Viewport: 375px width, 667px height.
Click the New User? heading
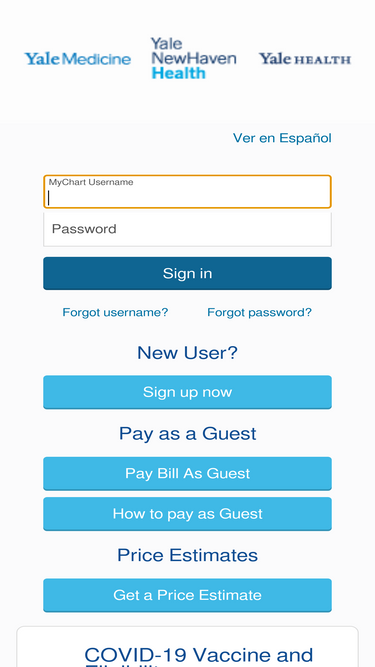pos(187,353)
